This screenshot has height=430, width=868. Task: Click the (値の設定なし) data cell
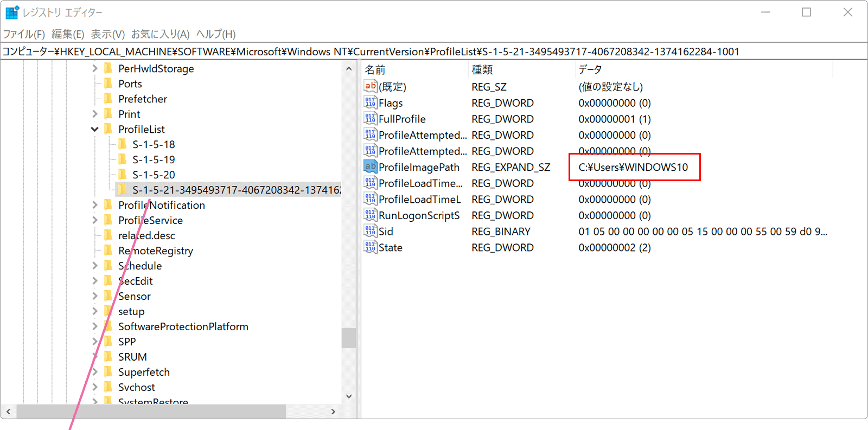click(610, 86)
